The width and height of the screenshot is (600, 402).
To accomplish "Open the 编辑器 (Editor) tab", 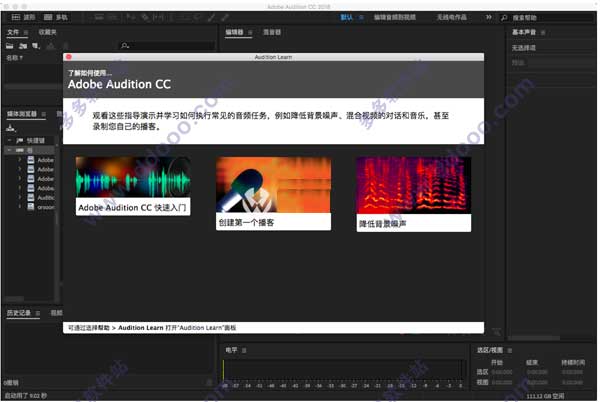I will click(234, 32).
